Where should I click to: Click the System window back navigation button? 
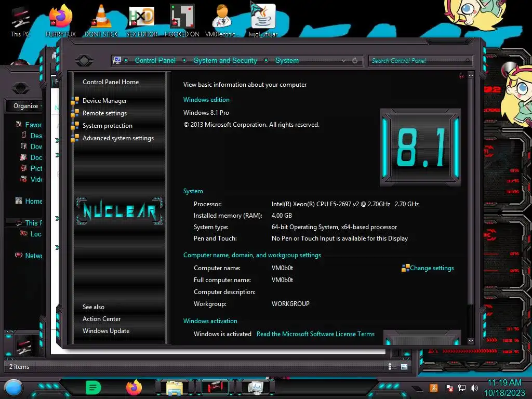tap(84, 61)
